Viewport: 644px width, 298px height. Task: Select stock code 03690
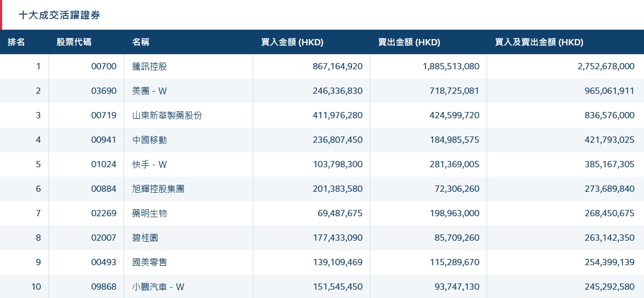pyautogui.click(x=104, y=91)
